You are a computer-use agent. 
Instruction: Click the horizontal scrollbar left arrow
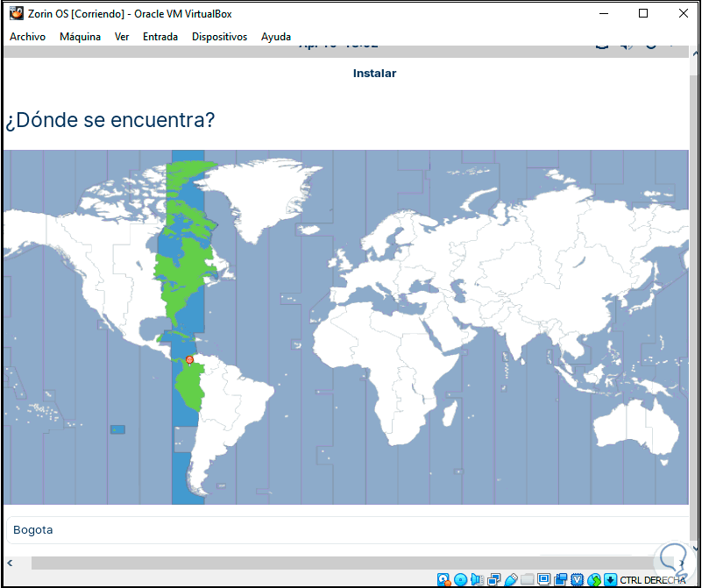pyautogui.click(x=10, y=563)
